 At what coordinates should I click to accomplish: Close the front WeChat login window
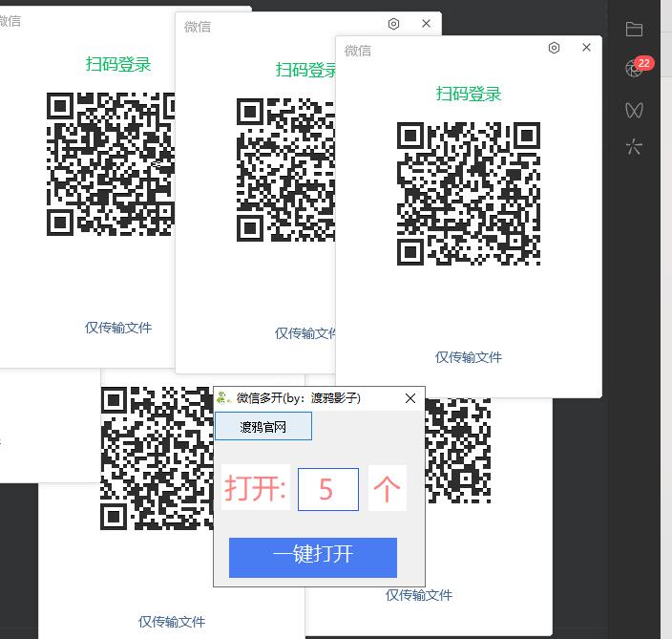586,47
